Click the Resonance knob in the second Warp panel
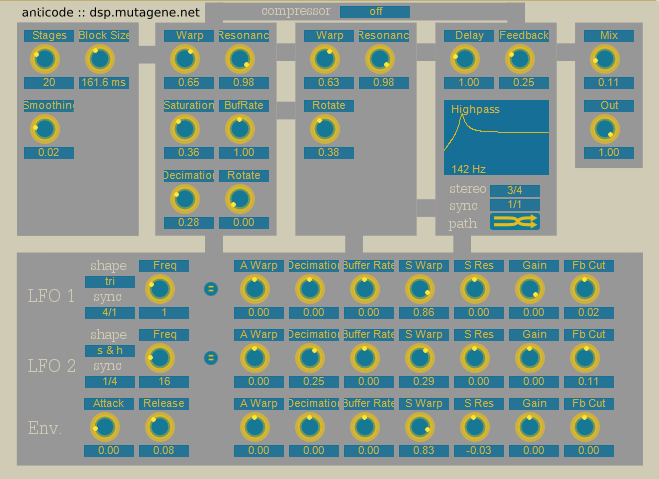Image resolution: width=659 pixels, height=479 pixels. point(380,59)
